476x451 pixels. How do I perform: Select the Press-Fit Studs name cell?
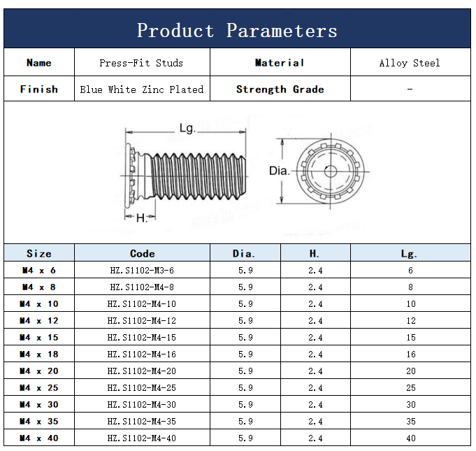click(141, 63)
